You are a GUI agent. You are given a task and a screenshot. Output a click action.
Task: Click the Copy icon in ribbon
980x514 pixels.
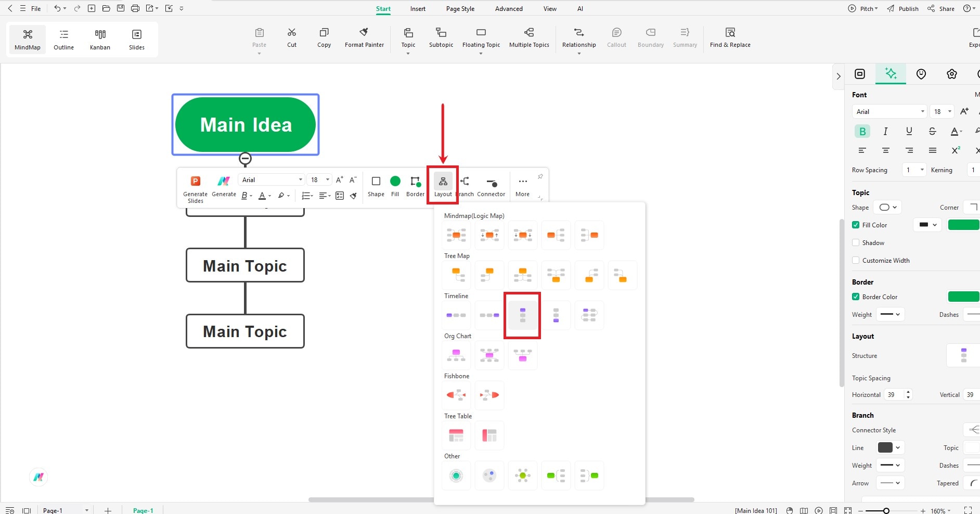[x=324, y=37]
